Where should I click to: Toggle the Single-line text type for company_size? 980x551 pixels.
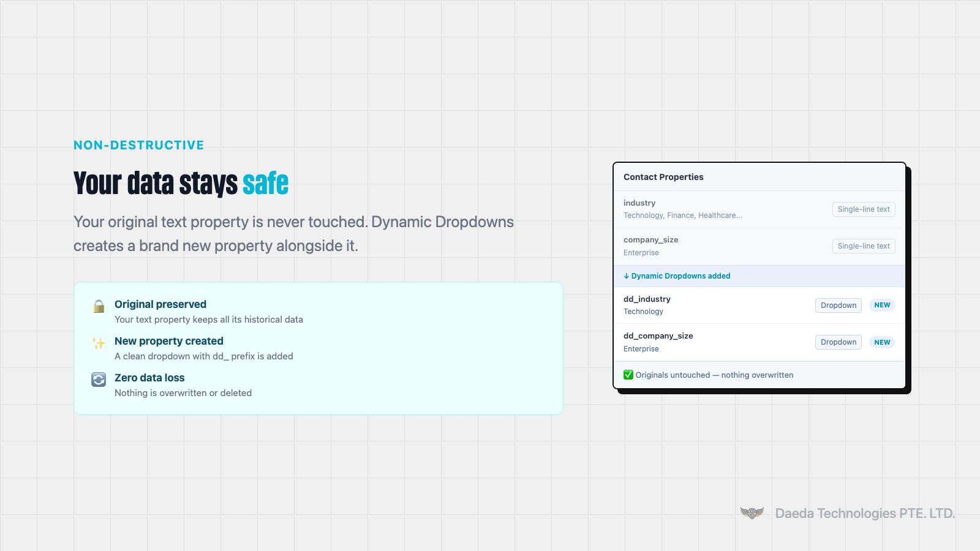864,246
